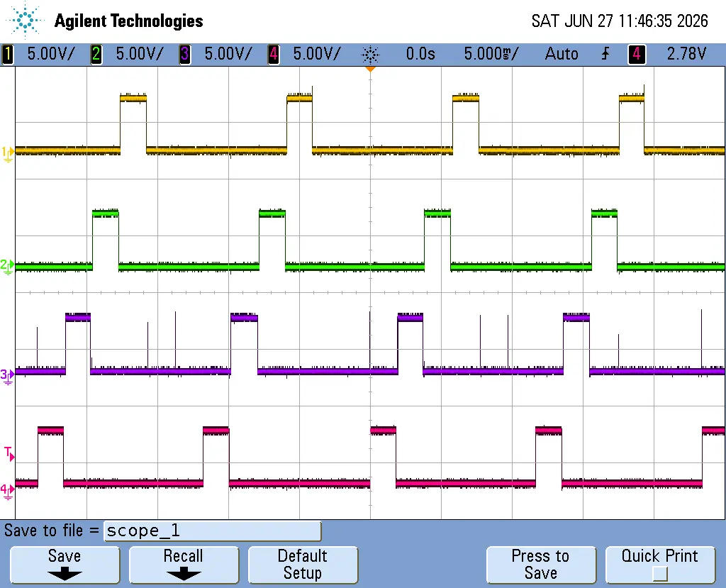This screenshot has height=588, width=726.
Task: Click channel 4 ground level marker
Action: 7,491
